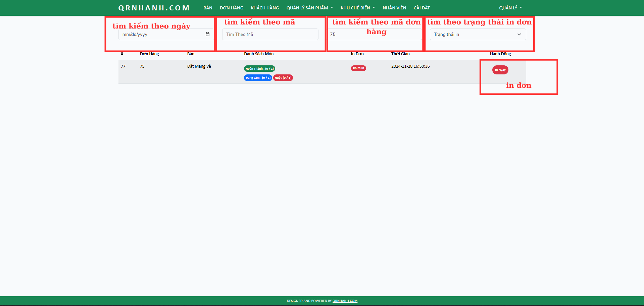Expand QUẢN LÝ SẢN PHẨM dropdown

(x=310, y=8)
